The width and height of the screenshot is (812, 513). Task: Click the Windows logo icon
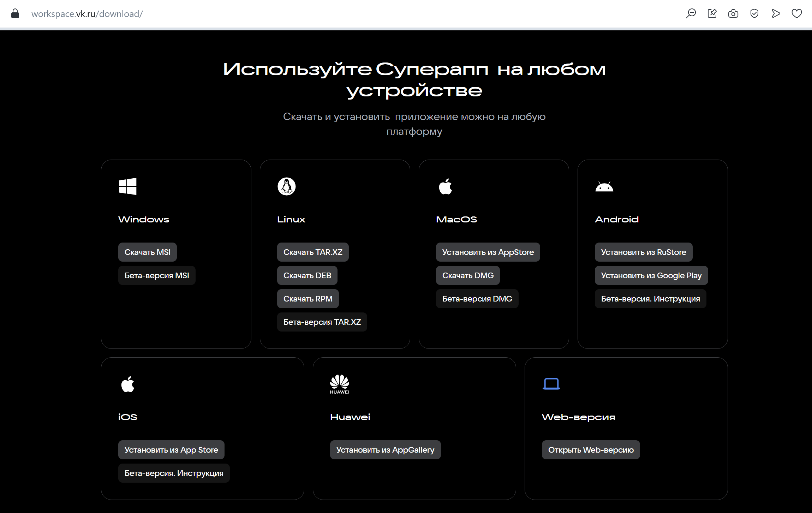127,186
